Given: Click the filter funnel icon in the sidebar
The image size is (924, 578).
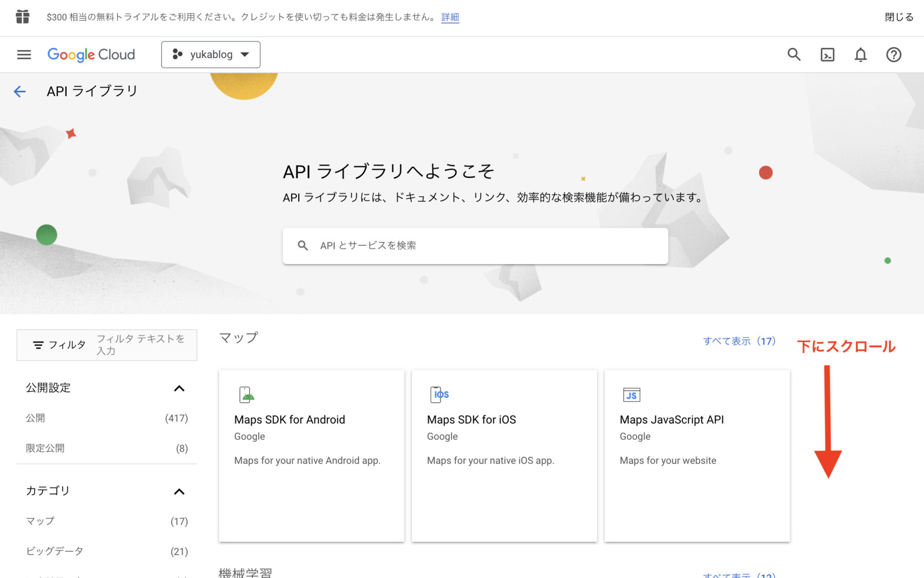Looking at the screenshot, I should (x=39, y=345).
